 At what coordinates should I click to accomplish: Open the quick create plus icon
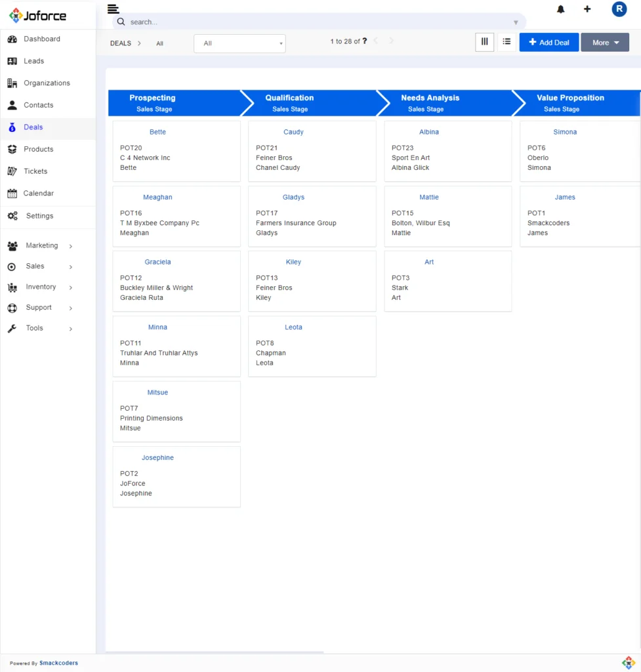click(587, 9)
